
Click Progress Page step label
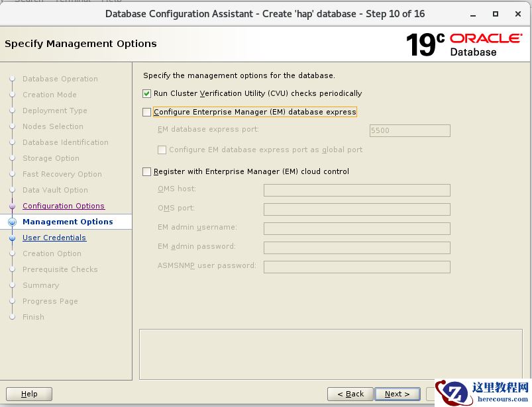(x=50, y=301)
